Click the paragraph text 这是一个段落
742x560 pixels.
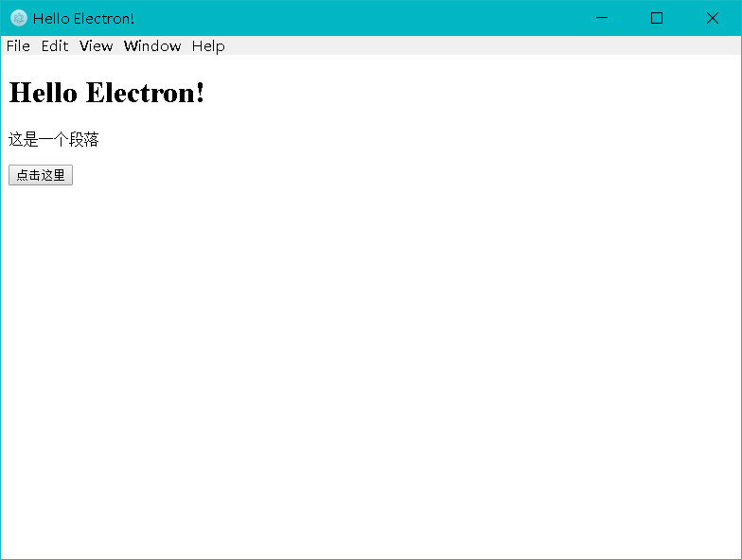tap(53, 140)
